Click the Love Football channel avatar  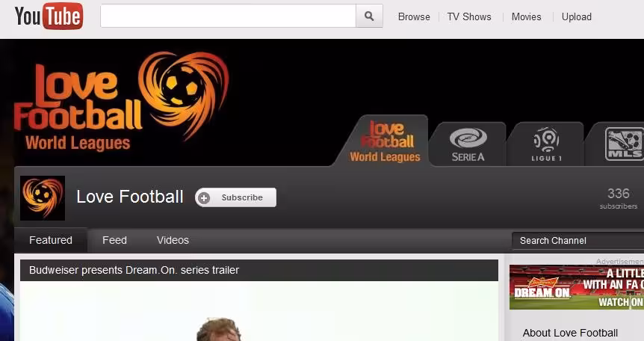43,198
